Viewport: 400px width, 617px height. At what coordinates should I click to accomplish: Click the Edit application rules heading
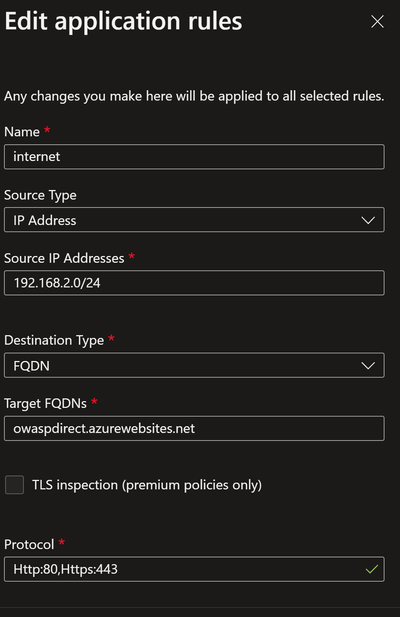click(x=123, y=21)
